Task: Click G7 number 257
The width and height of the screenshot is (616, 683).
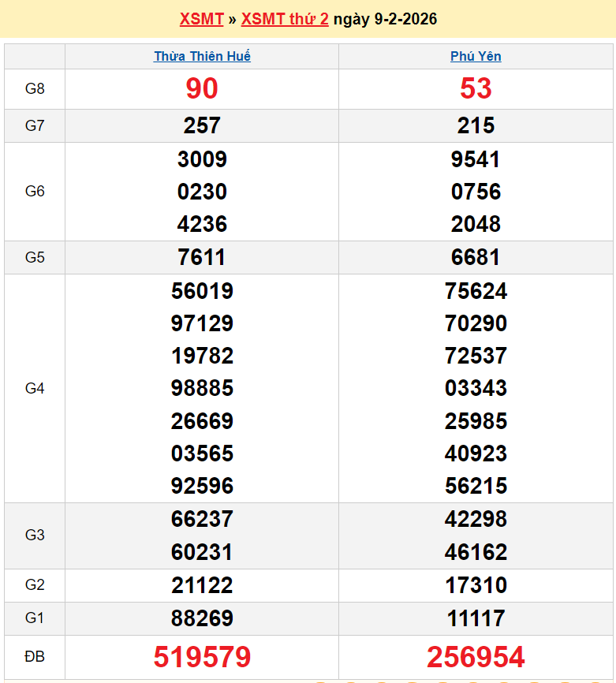Action: click(x=202, y=125)
